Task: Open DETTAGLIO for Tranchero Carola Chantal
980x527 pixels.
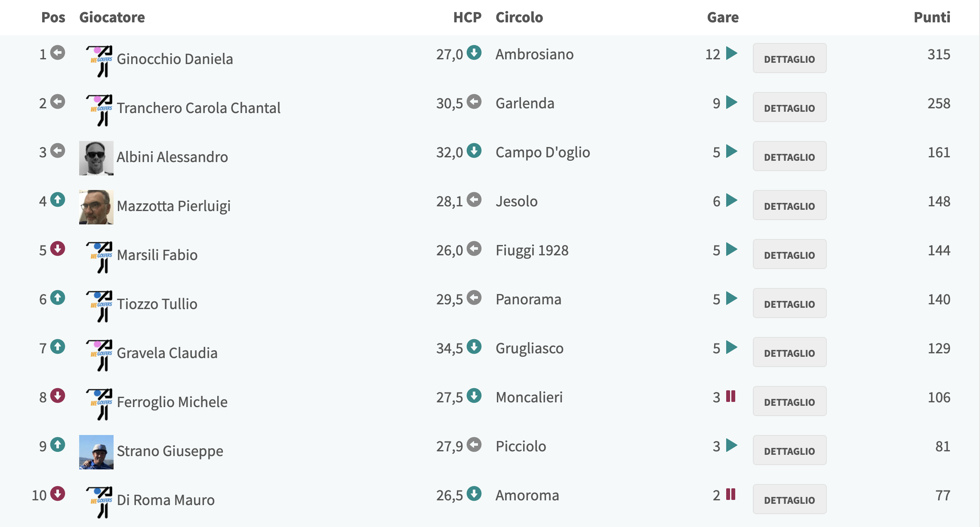Action: (789, 107)
